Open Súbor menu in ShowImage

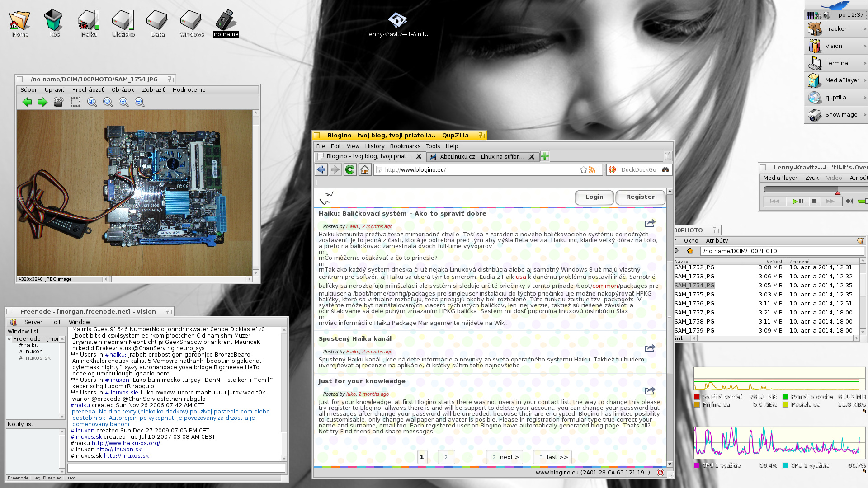[28, 90]
